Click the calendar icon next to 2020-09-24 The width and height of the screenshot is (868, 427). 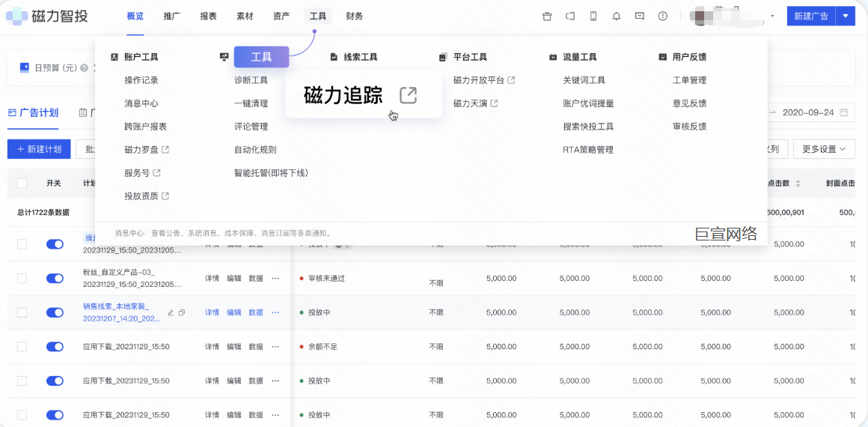tap(843, 112)
